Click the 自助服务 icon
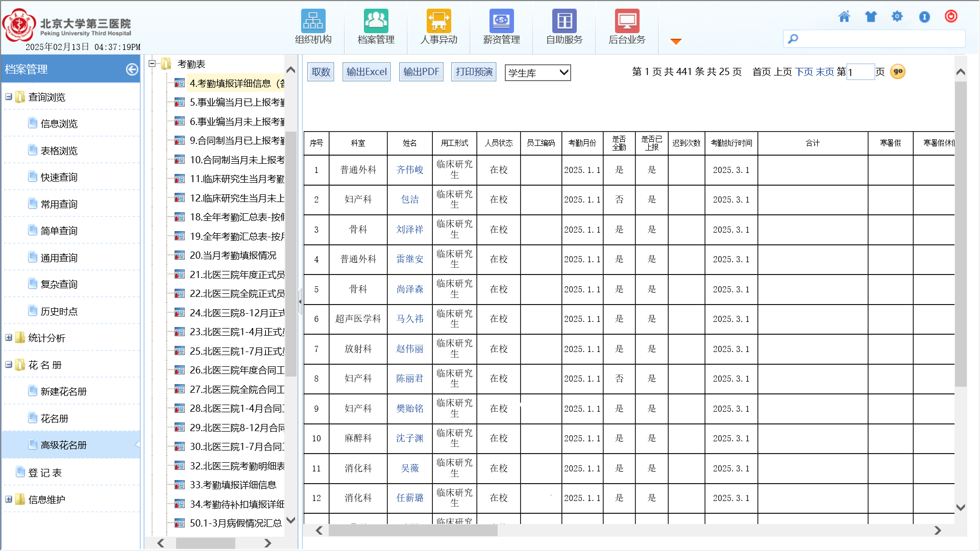980x551 pixels. (564, 21)
